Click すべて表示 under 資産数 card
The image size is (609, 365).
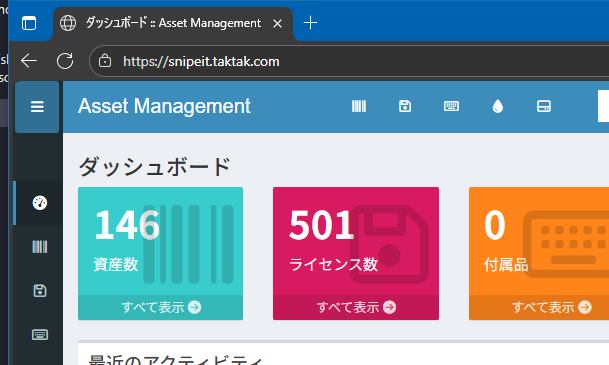[161, 307]
